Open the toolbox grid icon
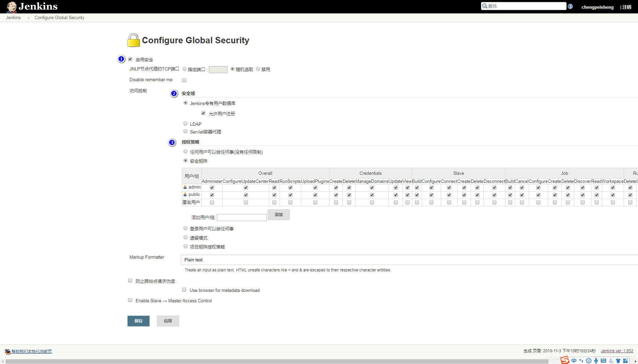The height and width of the screenshot is (364, 638). coord(626,361)
